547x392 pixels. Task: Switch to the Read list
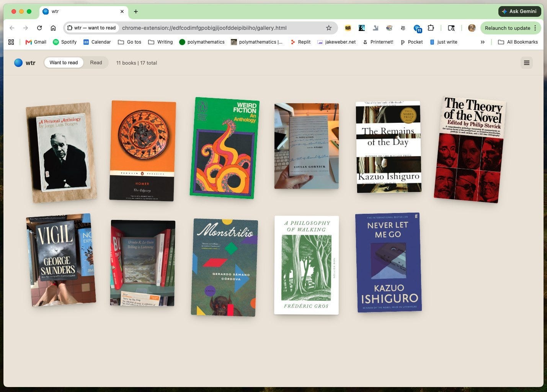(x=96, y=63)
